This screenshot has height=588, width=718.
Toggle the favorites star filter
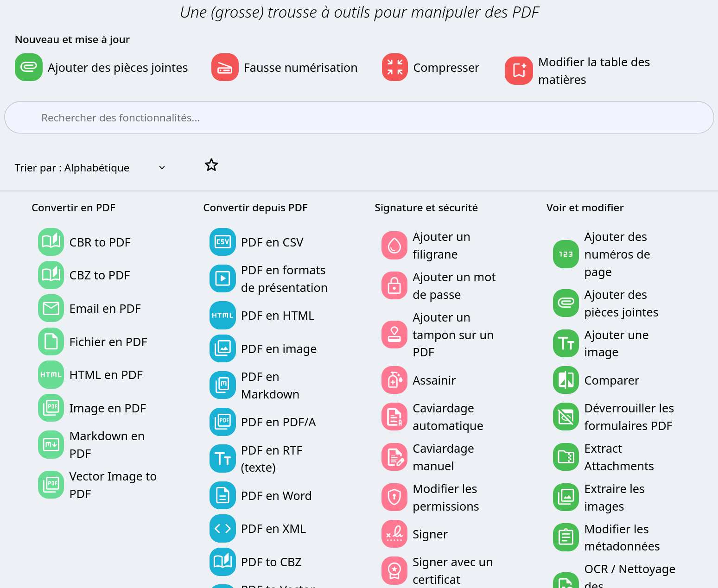pos(211,165)
